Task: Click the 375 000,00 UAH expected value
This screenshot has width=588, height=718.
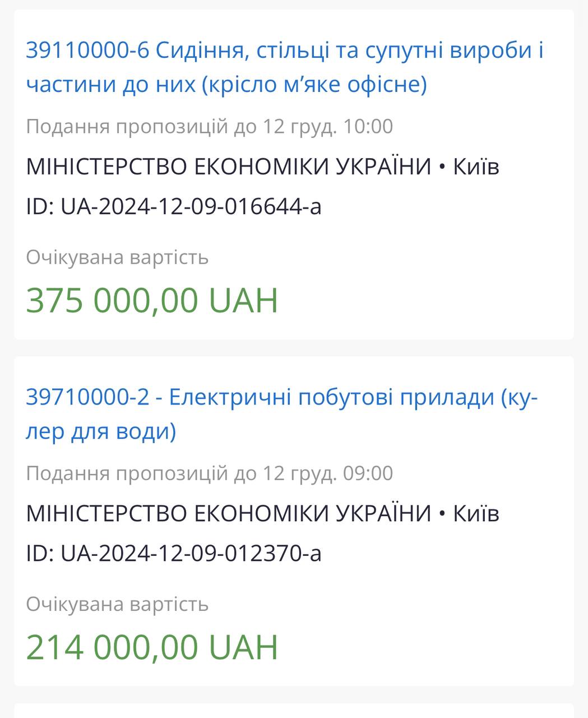Action: (152, 300)
